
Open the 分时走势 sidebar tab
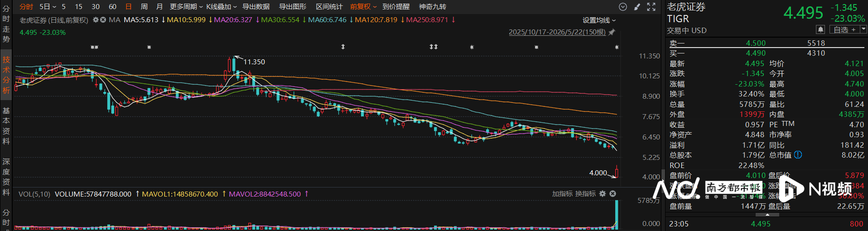[x=6, y=24]
